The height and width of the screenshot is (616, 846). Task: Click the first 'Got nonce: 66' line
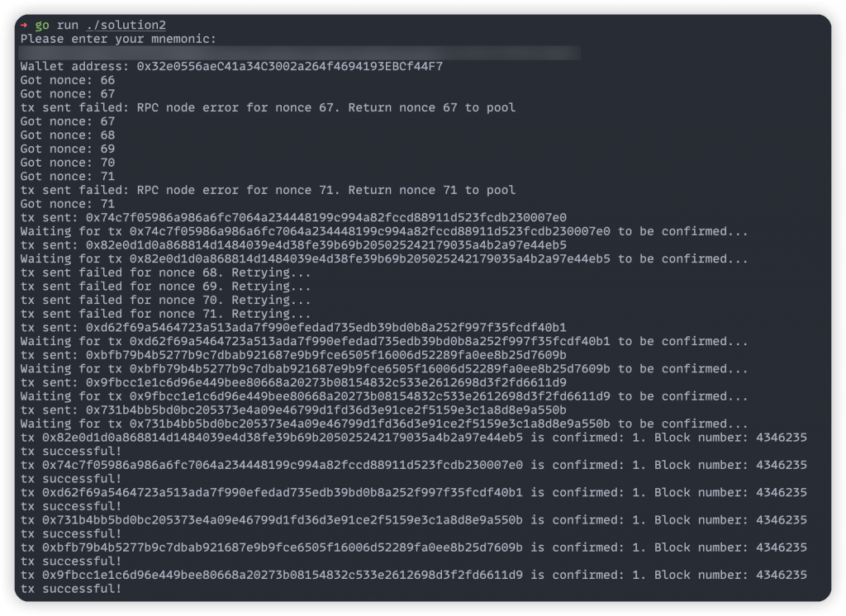pyautogui.click(x=68, y=80)
